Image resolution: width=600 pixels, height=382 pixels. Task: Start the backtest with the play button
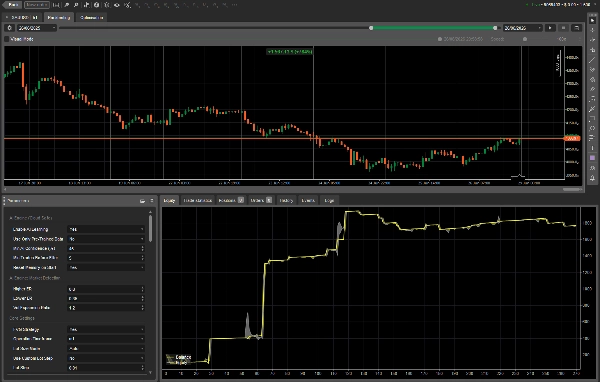point(550,28)
